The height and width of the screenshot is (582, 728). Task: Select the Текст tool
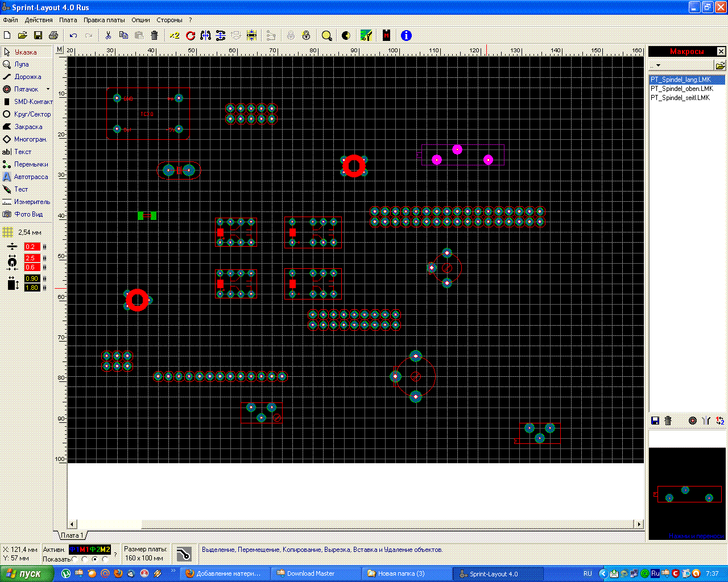pos(27,152)
